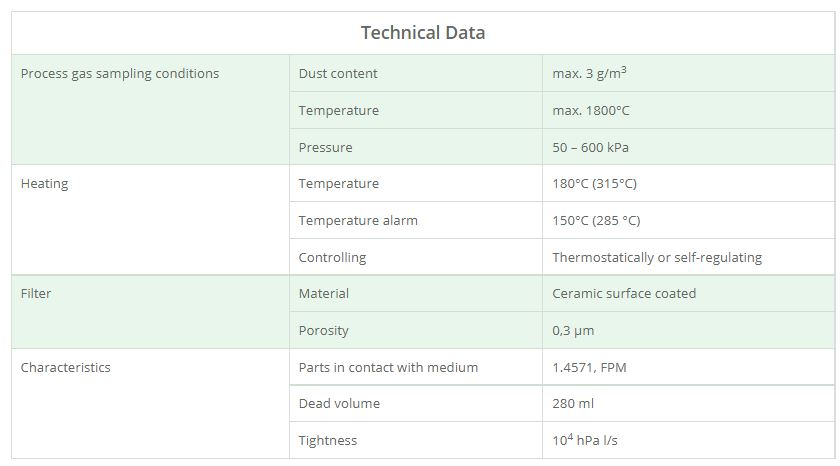The image size is (840, 466).
Task: Click the Dead volume label
Action: pyautogui.click(x=339, y=404)
